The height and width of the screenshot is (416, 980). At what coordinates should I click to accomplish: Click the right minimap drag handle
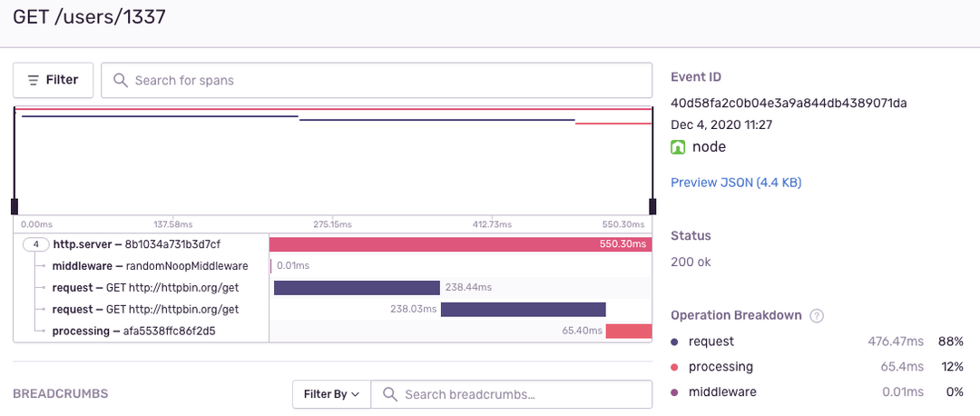coord(651,206)
